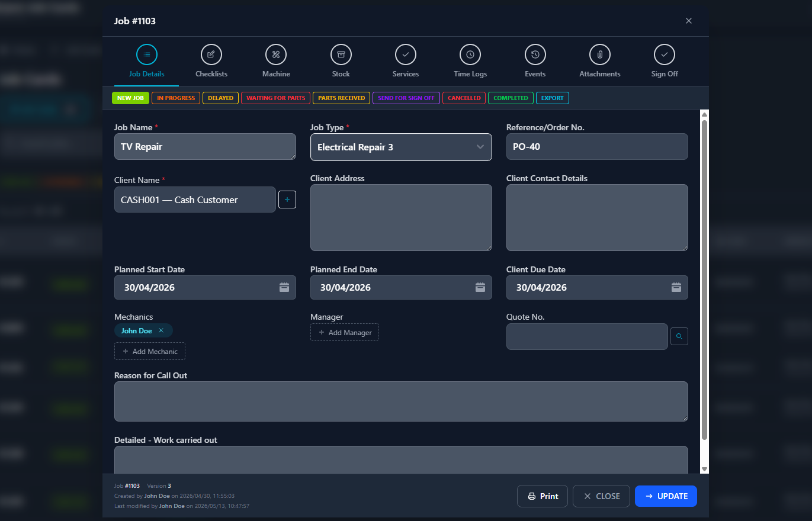Open the Events history icon
Image resolution: width=812 pixels, height=521 pixels.
pos(535,54)
